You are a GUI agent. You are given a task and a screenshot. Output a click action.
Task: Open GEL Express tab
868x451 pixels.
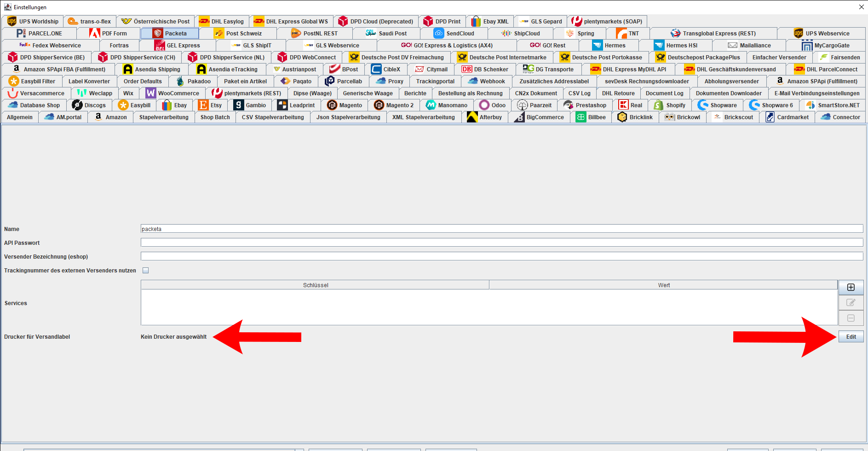(x=178, y=45)
